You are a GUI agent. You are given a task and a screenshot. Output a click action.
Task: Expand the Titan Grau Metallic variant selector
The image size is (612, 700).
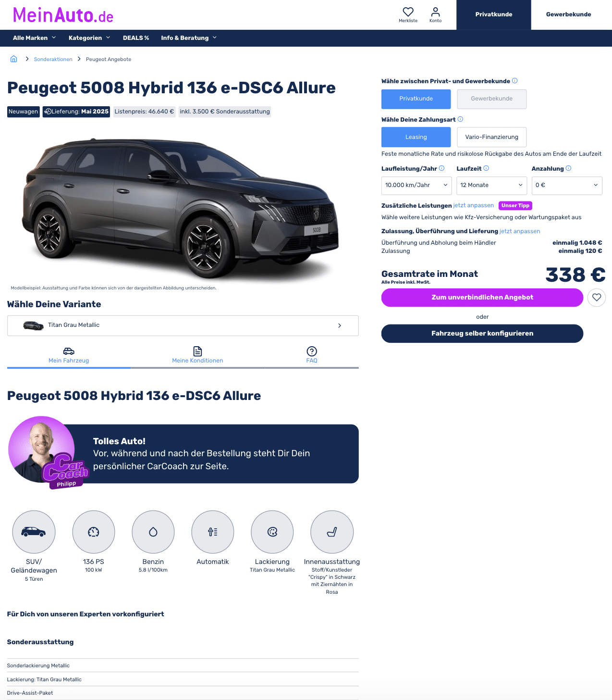183,325
